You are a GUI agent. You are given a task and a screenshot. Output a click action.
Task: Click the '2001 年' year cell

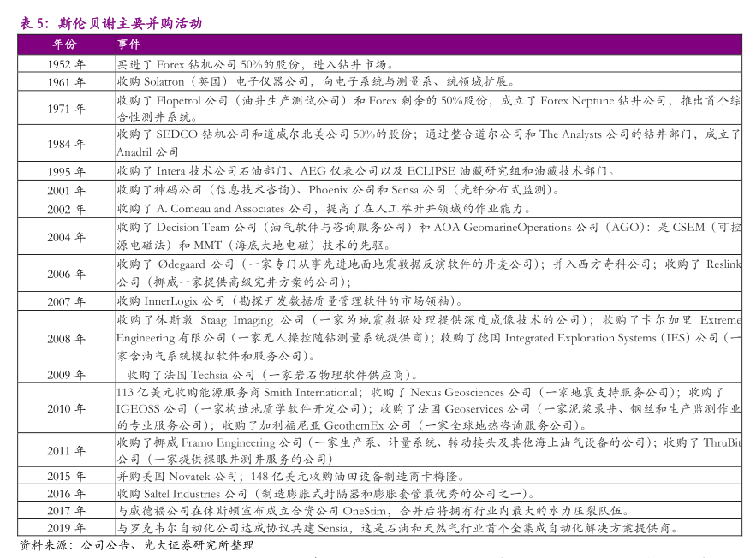pyautogui.click(x=67, y=190)
